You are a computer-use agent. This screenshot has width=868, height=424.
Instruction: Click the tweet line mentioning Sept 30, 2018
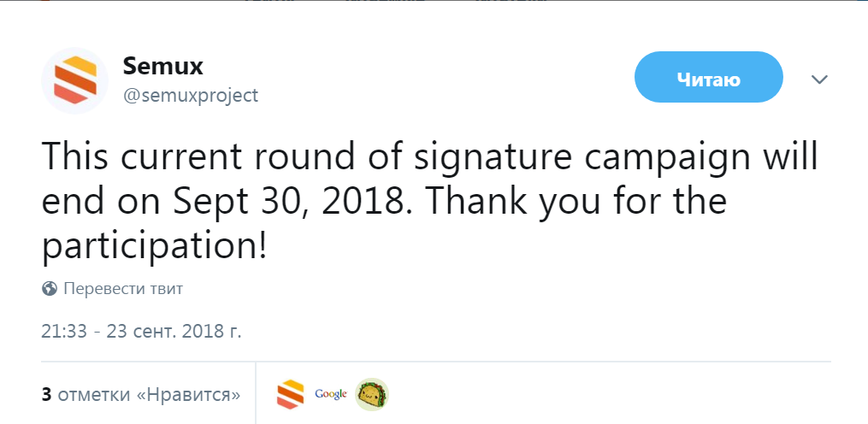coord(384,201)
